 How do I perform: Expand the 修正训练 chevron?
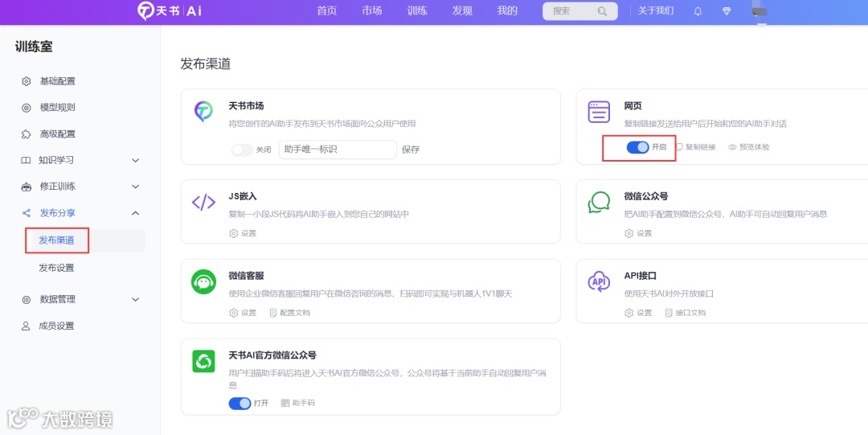click(x=136, y=187)
